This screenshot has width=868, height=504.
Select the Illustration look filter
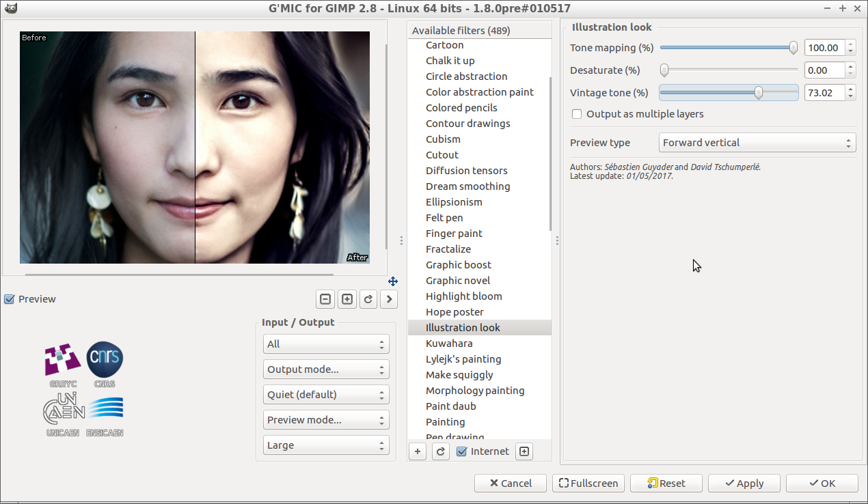pos(479,328)
